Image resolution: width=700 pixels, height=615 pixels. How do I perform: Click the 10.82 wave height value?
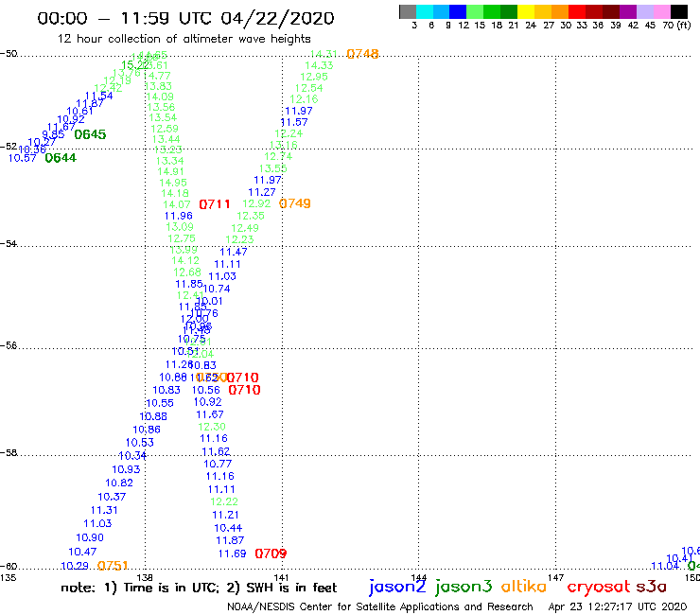coord(119,483)
